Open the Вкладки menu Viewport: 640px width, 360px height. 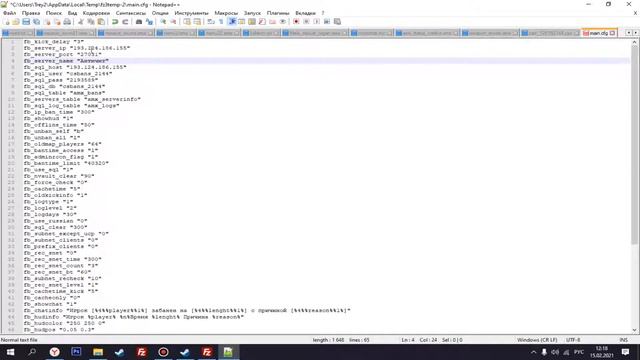click(x=305, y=13)
